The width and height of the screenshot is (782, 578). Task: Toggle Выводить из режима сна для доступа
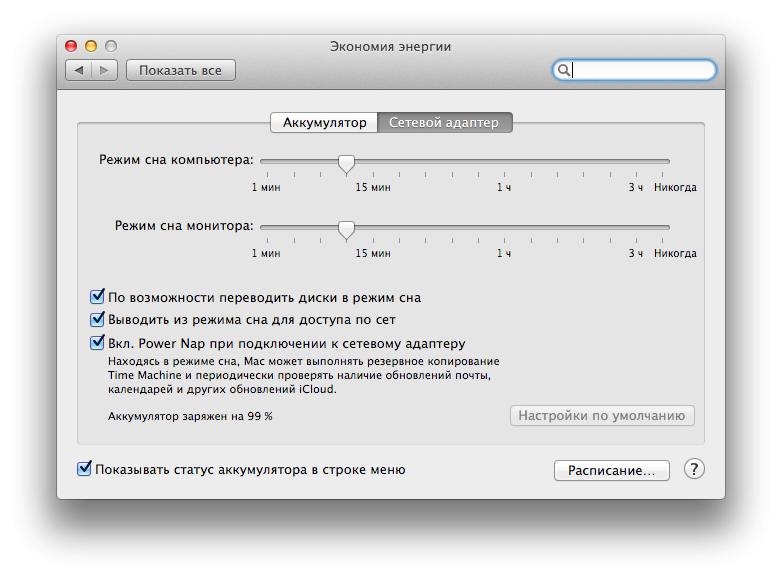click(x=97, y=319)
